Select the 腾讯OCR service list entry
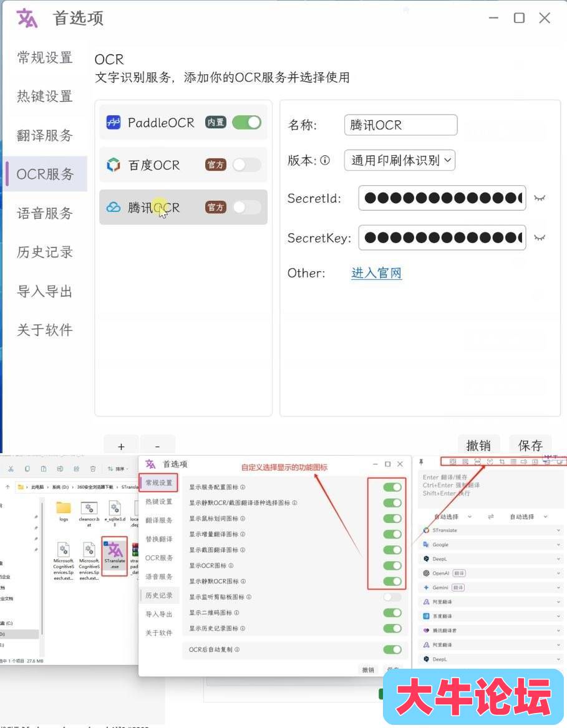 183,207
